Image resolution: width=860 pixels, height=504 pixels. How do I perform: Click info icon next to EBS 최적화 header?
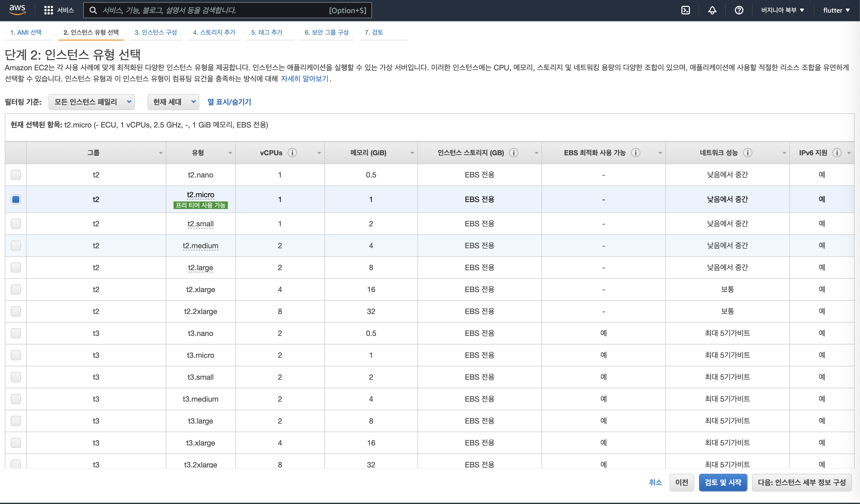point(635,152)
